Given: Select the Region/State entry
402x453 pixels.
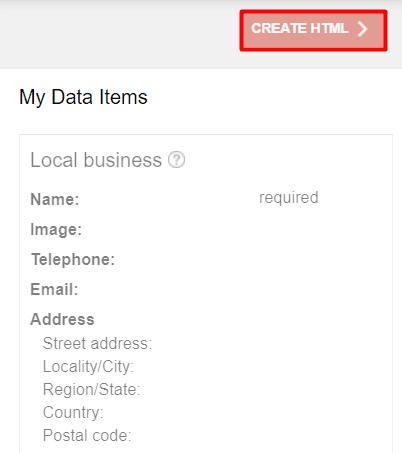Looking at the screenshot, I should (x=92, y=389).
